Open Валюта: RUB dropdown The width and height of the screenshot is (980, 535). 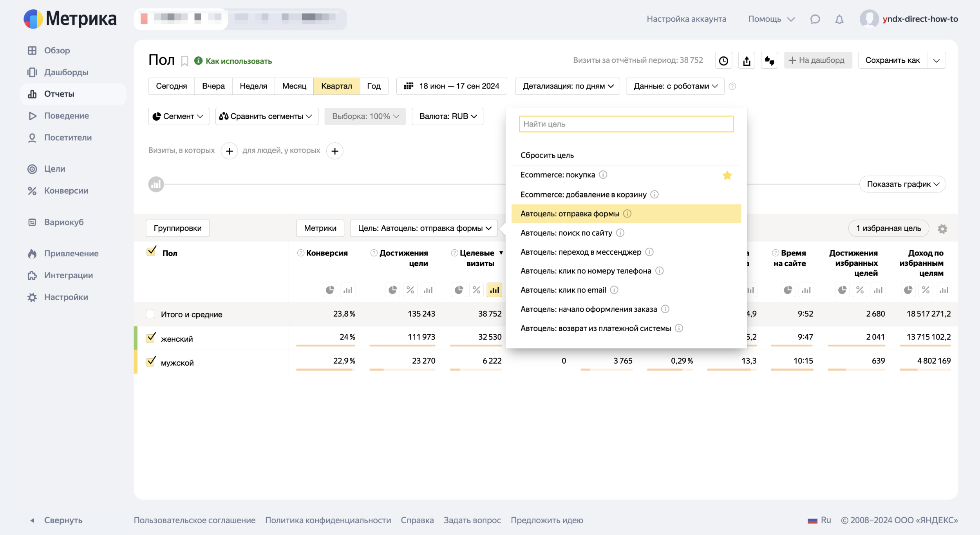click(x=447, y=116)
